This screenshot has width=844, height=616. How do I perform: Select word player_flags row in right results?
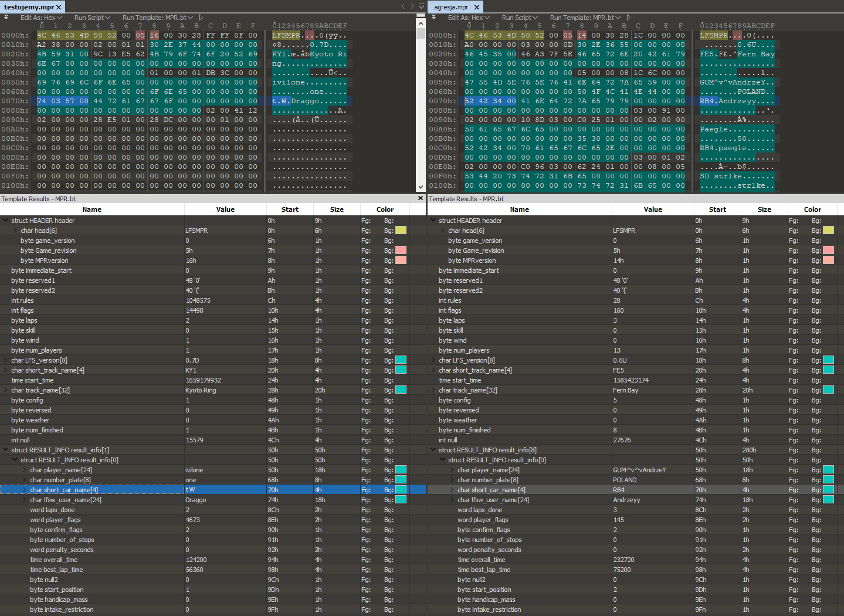click(x=636, y=520)
